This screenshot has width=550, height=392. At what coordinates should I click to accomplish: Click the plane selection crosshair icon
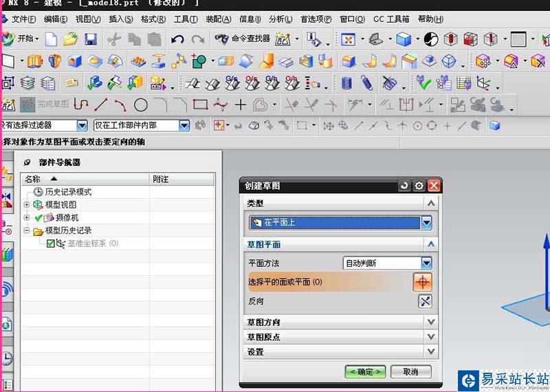point(422,281)
